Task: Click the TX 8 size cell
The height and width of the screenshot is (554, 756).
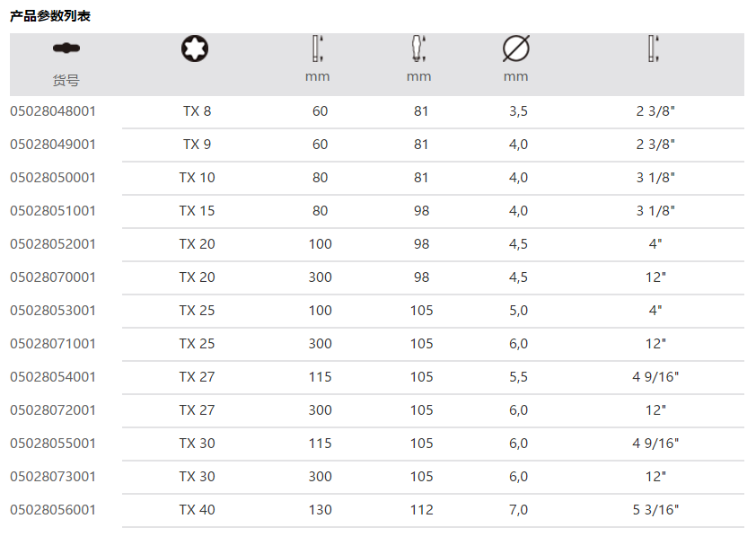Action: [198, 111]
